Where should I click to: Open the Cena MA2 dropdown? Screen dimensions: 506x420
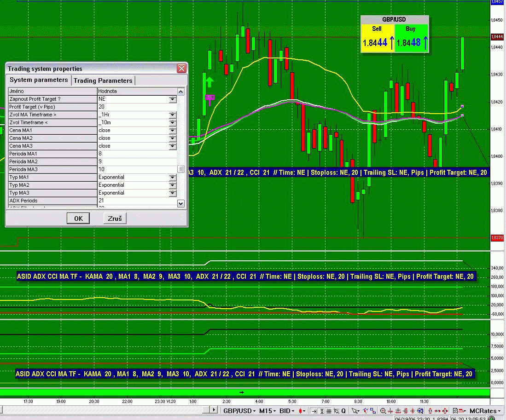(x=172, y=138)
